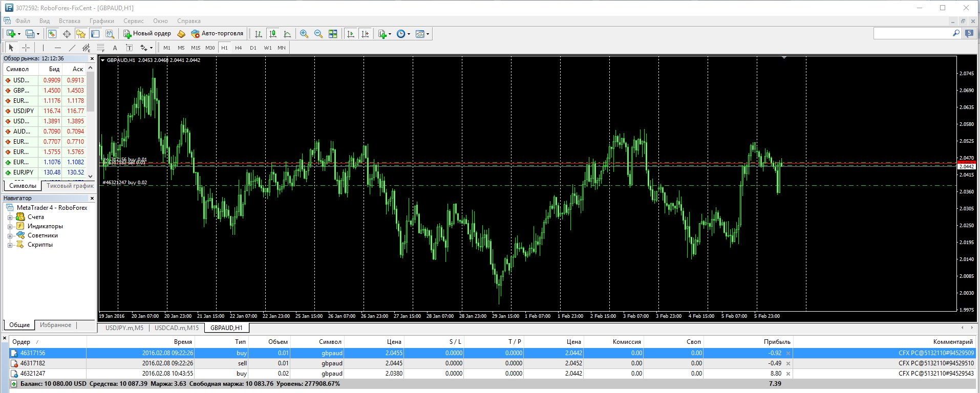This screenshot has width=980, height=393.
Task: Close order 46321247 with the x
Action: pyautogui.click(x=788, y=374)
